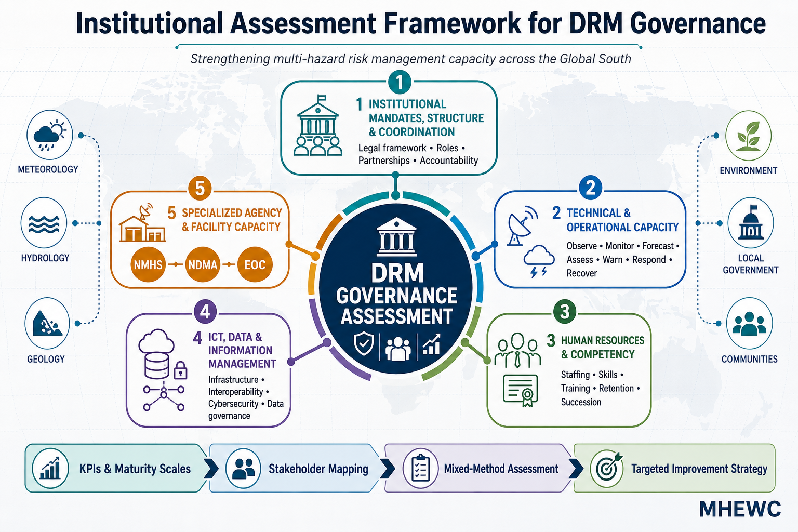
Task: Select the green number 3 circle badge
Action: click(x=565, y=311)
